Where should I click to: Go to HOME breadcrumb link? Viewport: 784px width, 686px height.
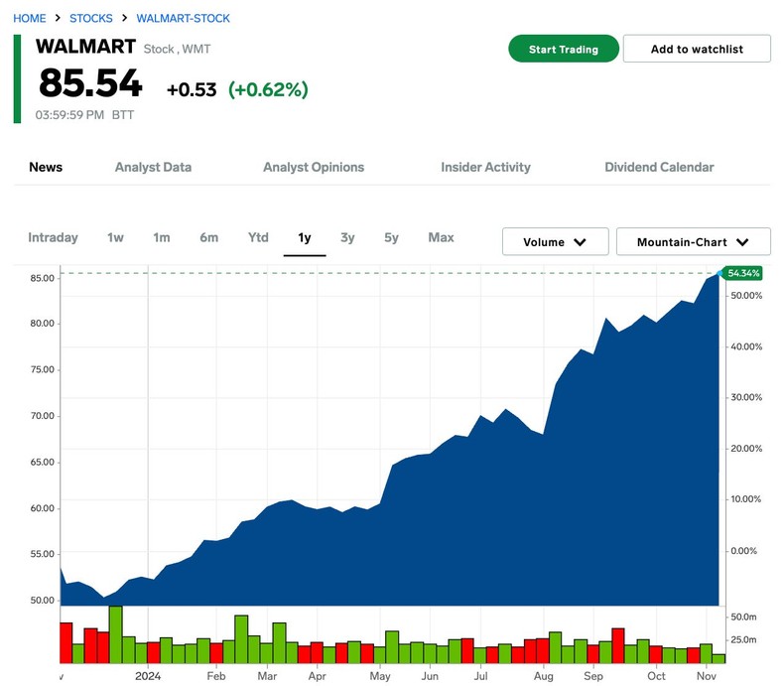[30, 19]
